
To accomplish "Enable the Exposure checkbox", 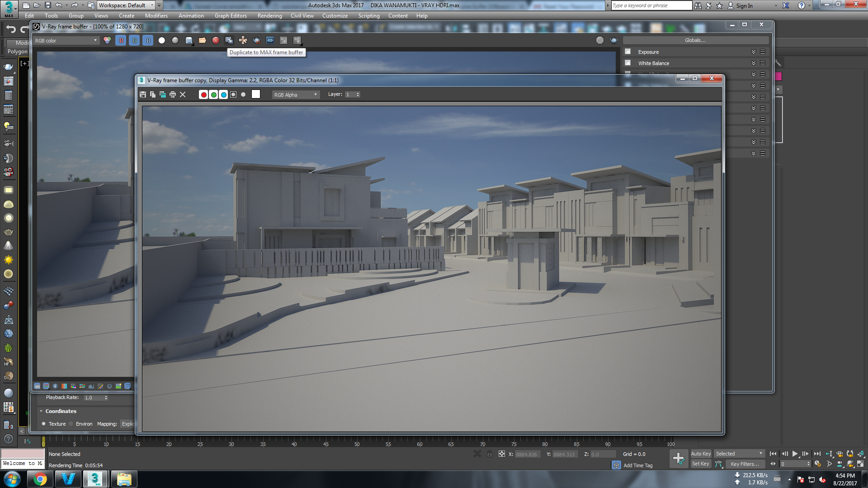I will click(627, 52).
